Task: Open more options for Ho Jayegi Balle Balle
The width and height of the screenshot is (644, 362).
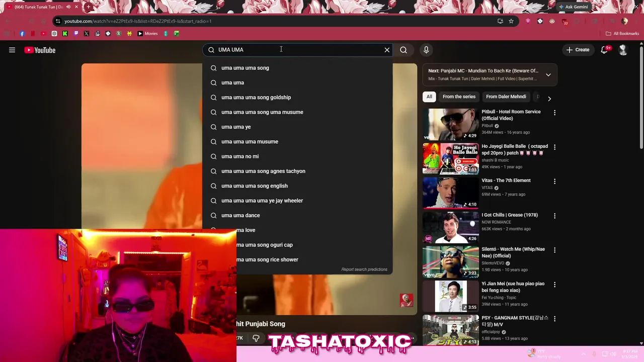Action: (x=554, y=147)
